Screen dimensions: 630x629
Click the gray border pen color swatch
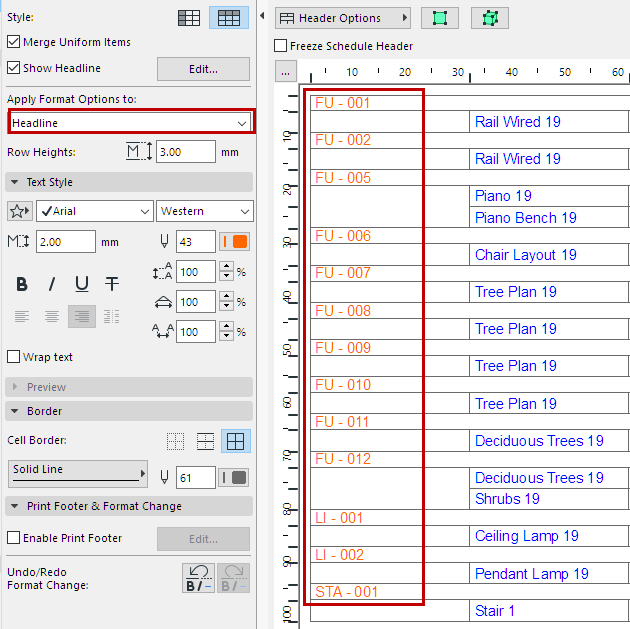[234, 478]
